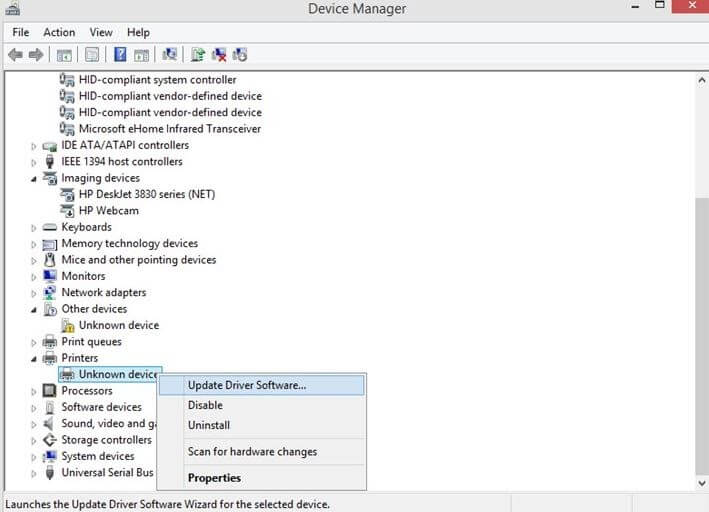The width and height of the screenshot is (709, 512).
Task: Minimize the Device Manager window
Action: 635,6
